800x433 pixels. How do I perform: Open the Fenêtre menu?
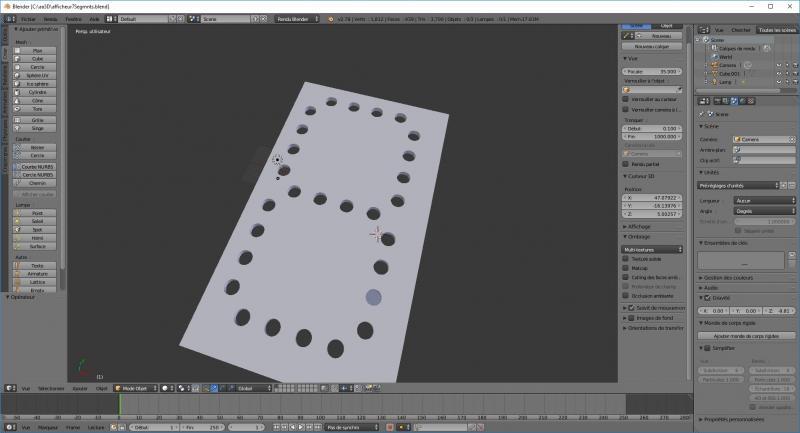coord(74,19)
